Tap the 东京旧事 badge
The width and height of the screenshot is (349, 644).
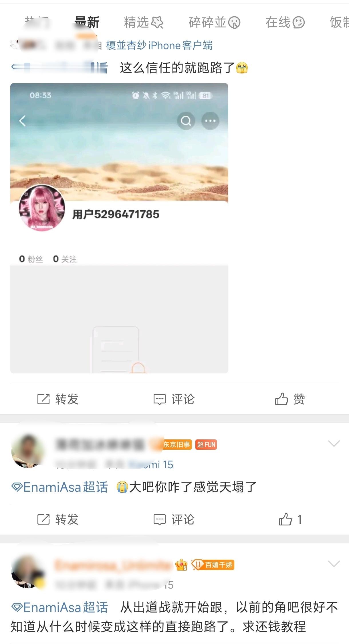(x=177, y=445)
